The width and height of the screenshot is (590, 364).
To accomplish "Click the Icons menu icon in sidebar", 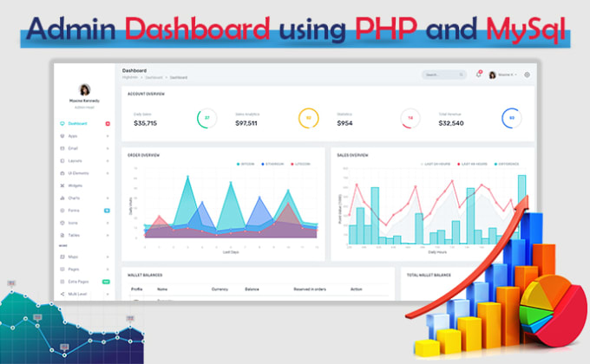I will pos(62,223).
